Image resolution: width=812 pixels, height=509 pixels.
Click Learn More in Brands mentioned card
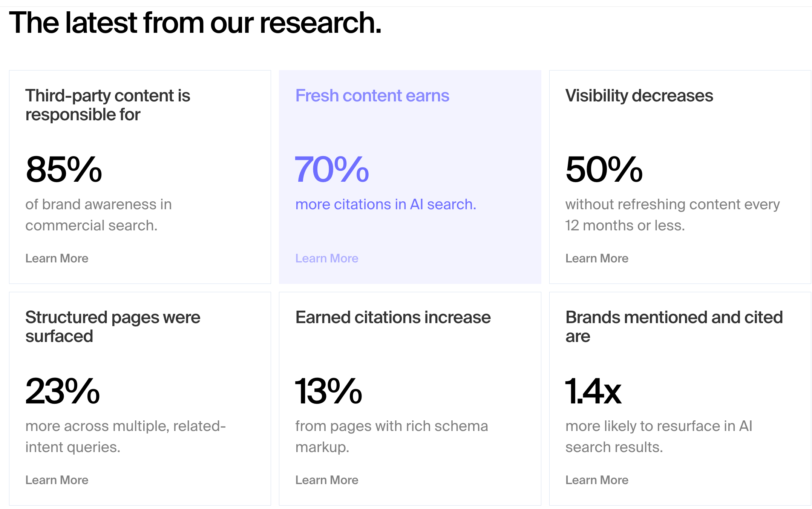(x=597, y=480)
